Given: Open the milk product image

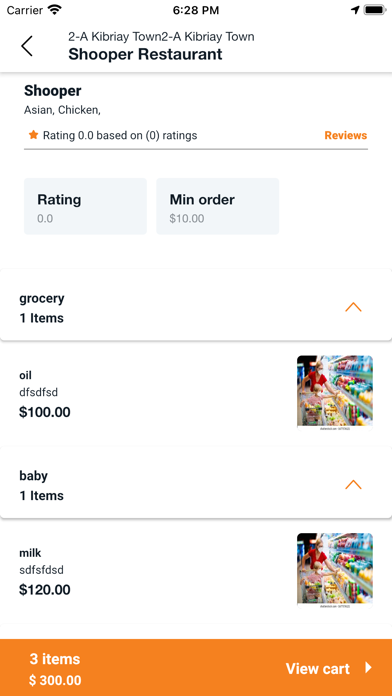Looking at the screenshot, I should [x=335, y=570].
